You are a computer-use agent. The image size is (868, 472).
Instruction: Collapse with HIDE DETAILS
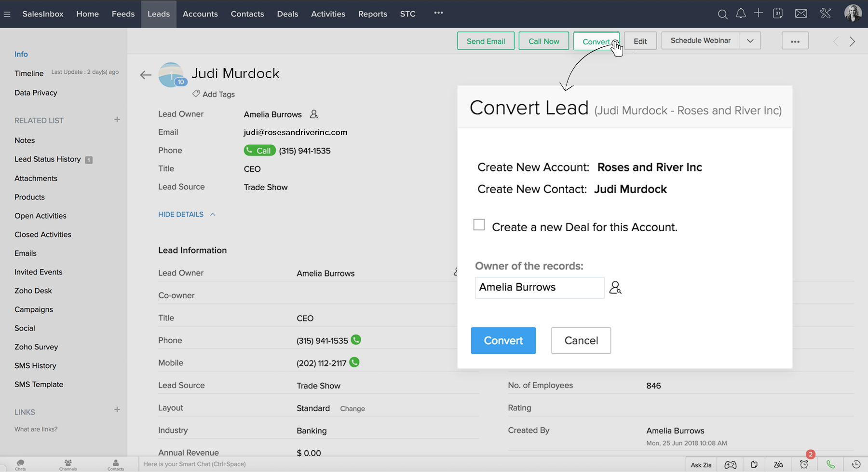[x=186, y=214]
